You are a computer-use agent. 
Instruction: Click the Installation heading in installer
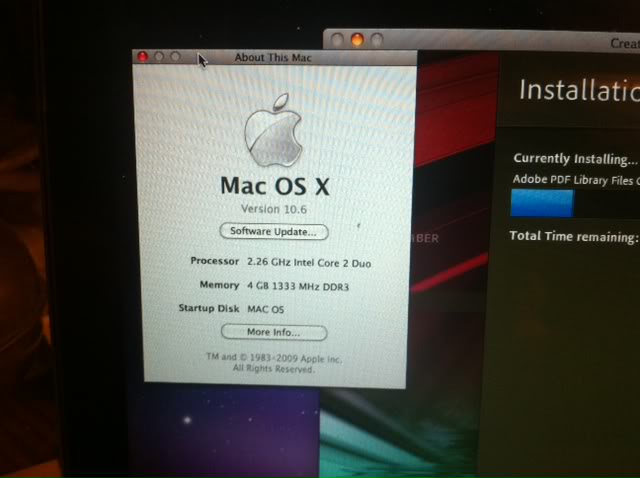tap(579, 90)
